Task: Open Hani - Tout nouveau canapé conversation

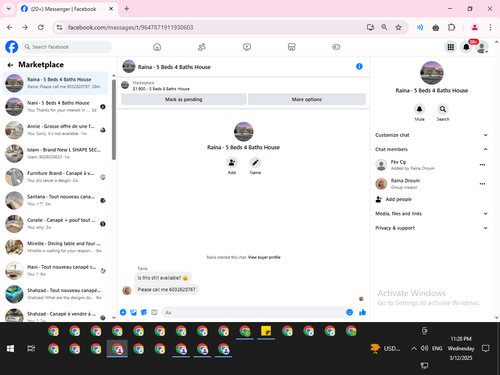Action: click(x=55, y=270)
